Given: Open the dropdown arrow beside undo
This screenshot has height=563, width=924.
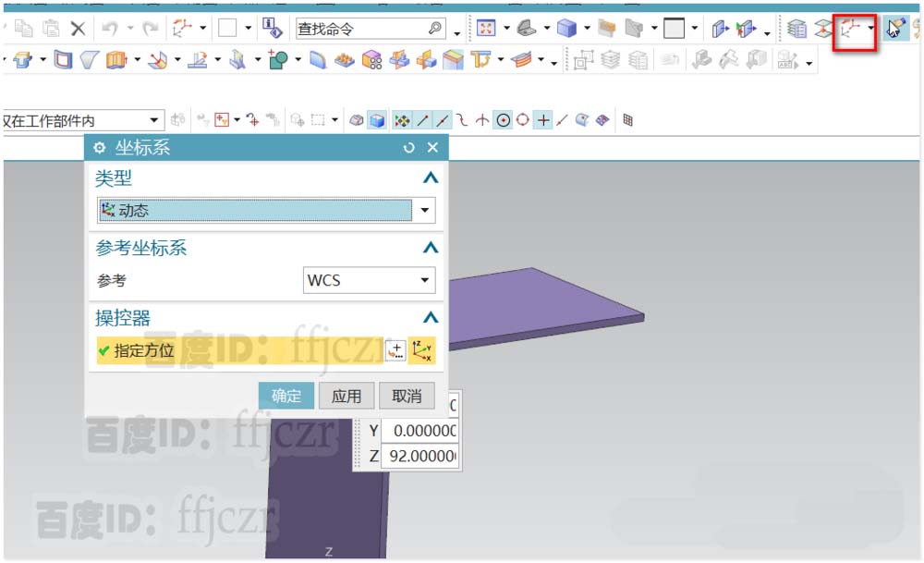Looking at the screenshot, I should point(130,29).
